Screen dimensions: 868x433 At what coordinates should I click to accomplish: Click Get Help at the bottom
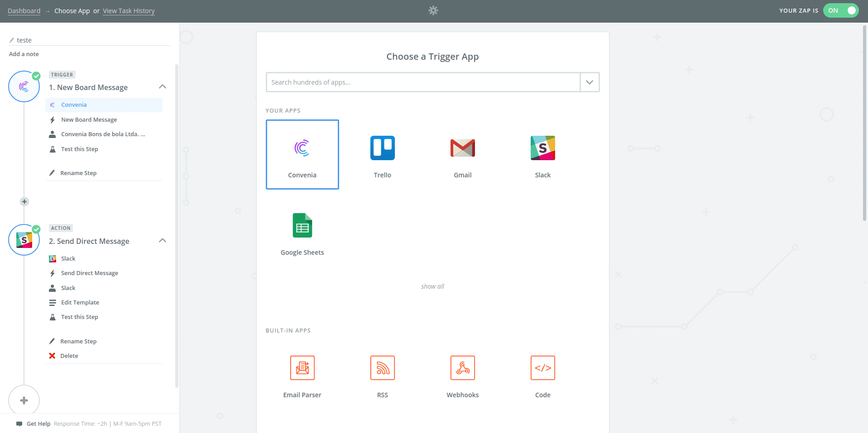pos(38,424)
